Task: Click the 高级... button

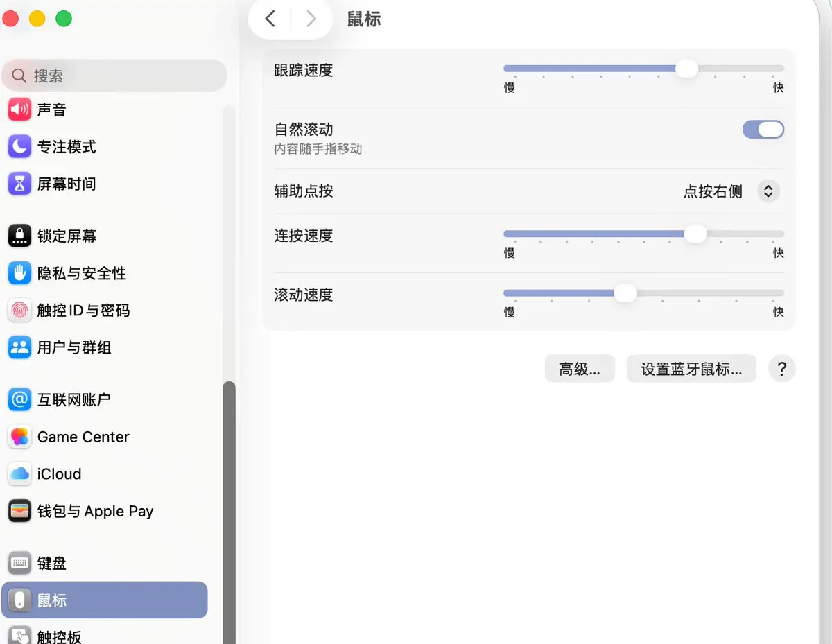Action: [x=580, y=369]
